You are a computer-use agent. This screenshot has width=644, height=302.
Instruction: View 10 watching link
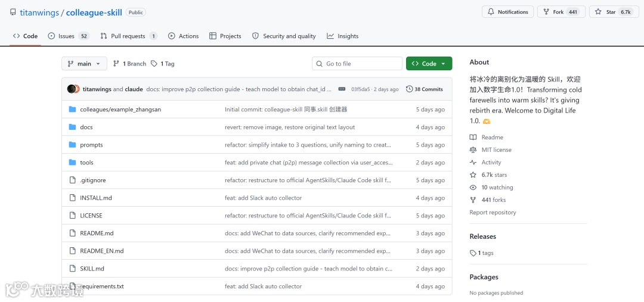pos(491,187)
